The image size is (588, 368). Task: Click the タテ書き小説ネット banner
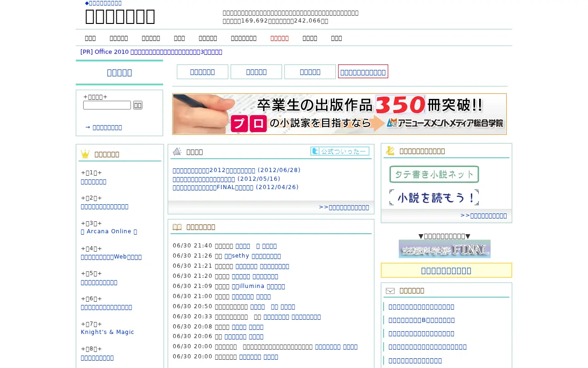coord(434,174)
